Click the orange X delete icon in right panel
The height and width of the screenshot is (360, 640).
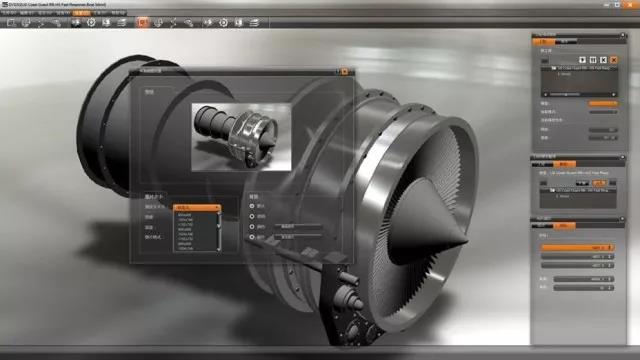coord(613,60)
